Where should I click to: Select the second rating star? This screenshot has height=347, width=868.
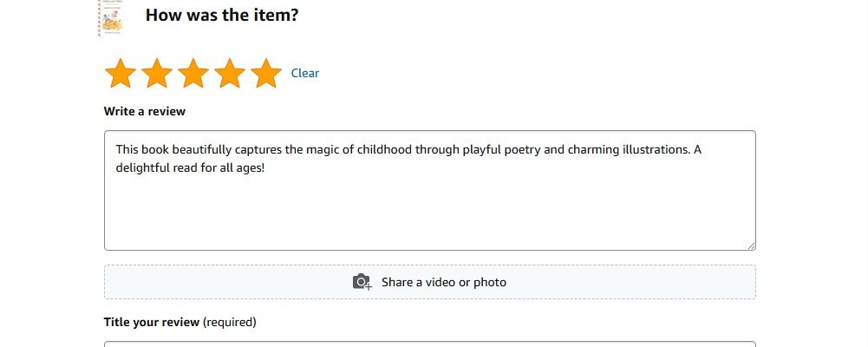tap(157, 73)
